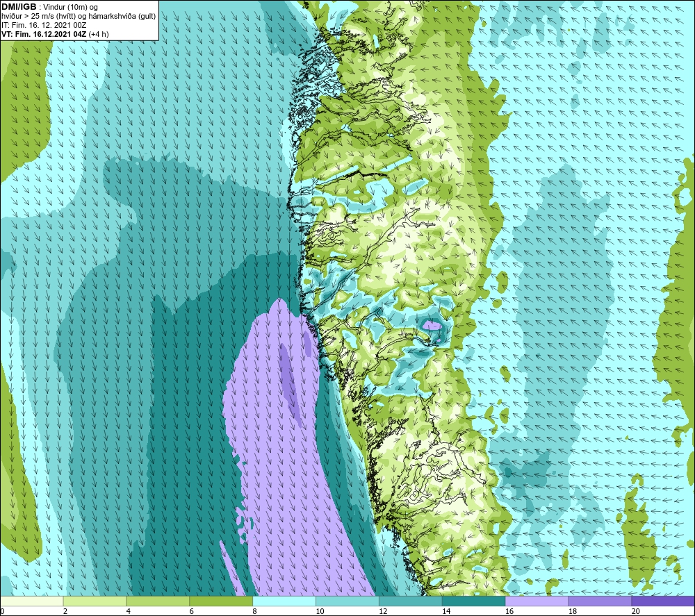Screen dimensions: 695x616
Task: Click the legend scale label "8"
Action: tap(255, 611)
